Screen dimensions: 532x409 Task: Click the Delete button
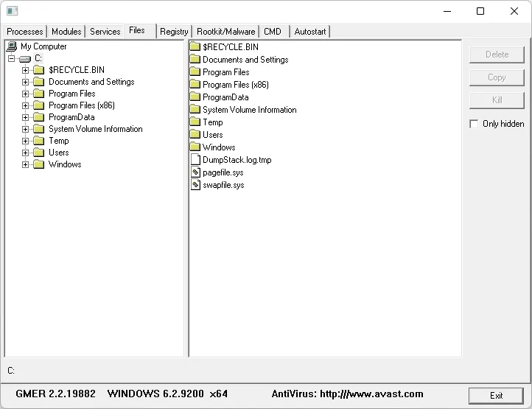tap(497, 55)
